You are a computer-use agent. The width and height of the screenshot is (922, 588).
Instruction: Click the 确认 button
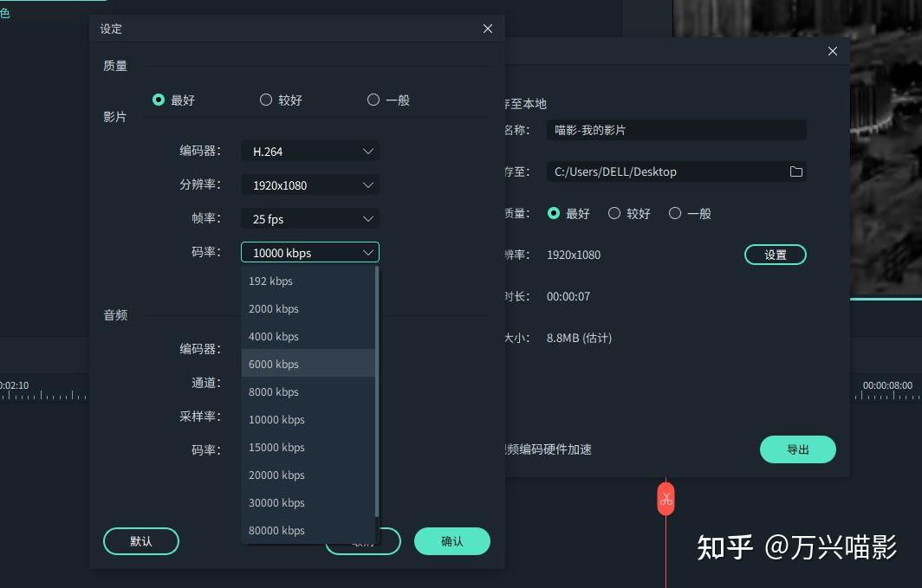[452, 541]
